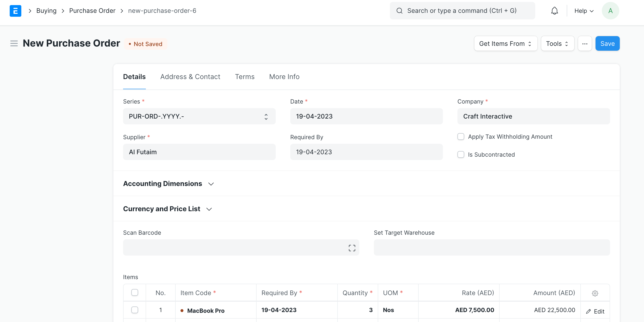Expand the Currency and Price List section
Screen dimensions: 644x322
click(209, 209)
